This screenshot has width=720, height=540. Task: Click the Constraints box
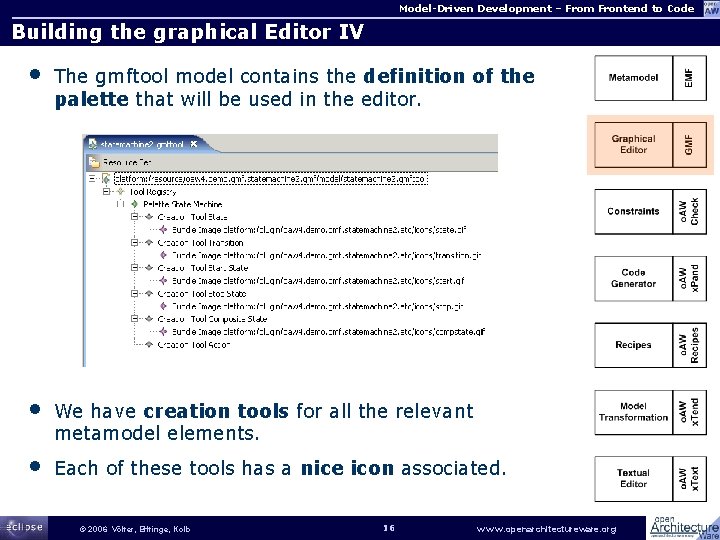(x=633, y=212)
